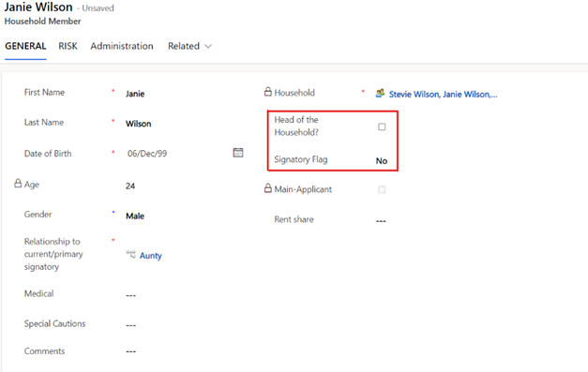Open the Stevie Wilson, Janie Wilson household link
This screenshot has width=588, height=372.
(443, 94)
